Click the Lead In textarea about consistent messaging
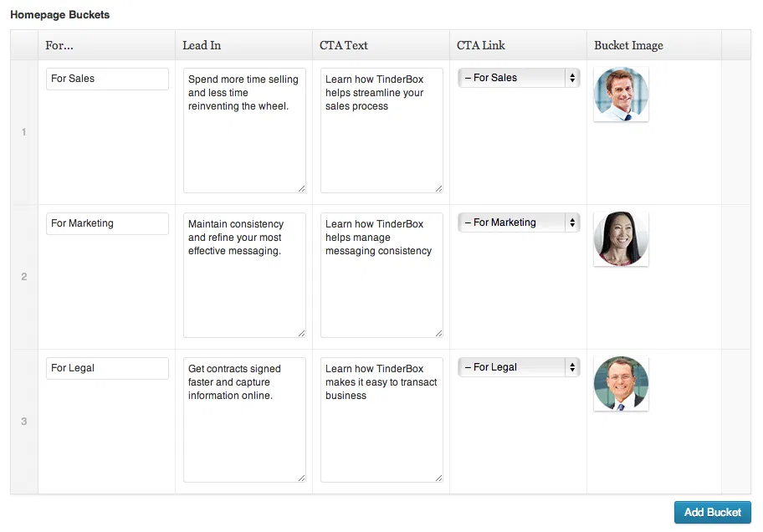 tap(244, 275)
